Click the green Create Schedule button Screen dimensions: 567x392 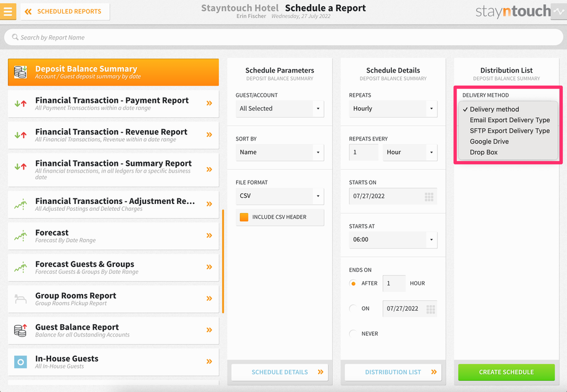click(506, 372)
